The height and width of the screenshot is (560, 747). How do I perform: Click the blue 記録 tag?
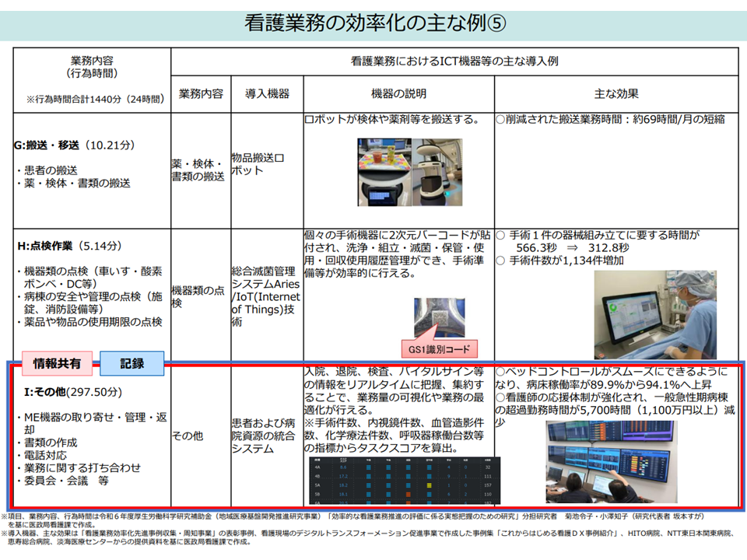(132, 363)
